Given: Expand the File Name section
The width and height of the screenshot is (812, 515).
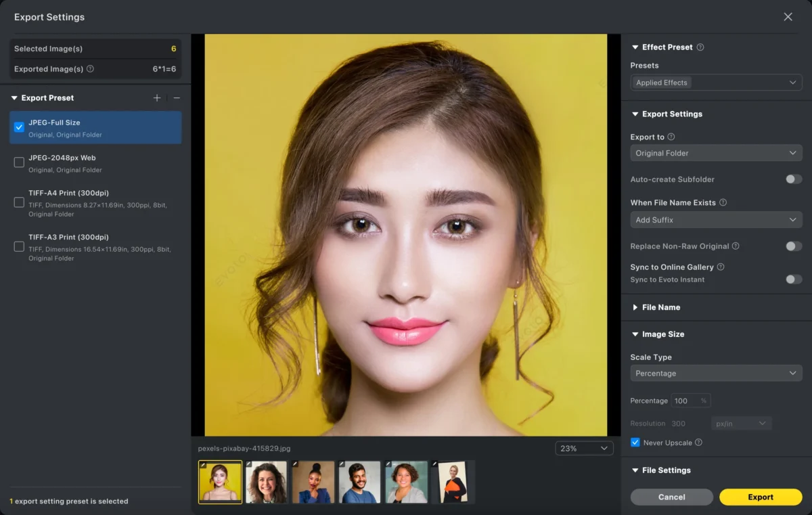Looking at the screenshot, I should (660, 307).
